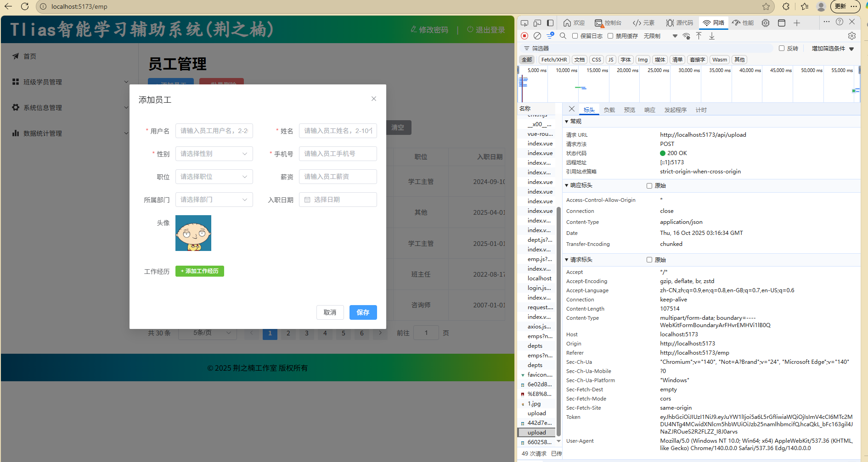Toggle the inspect element picker
Screen dimensions: 868x462
(524, 23)
